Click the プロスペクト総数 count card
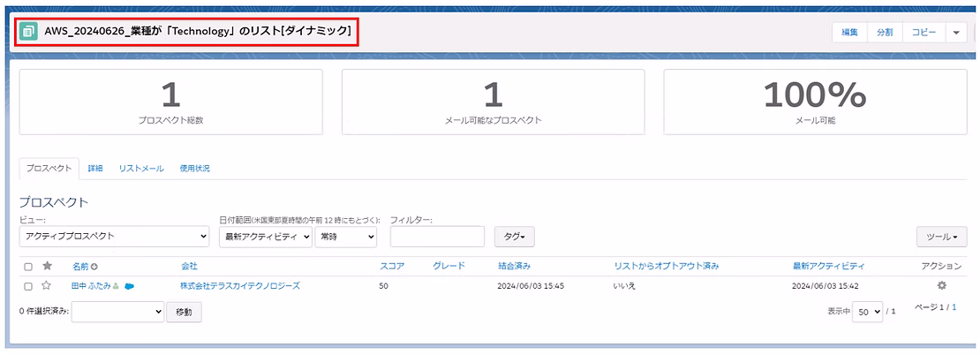 pos(170,102)
